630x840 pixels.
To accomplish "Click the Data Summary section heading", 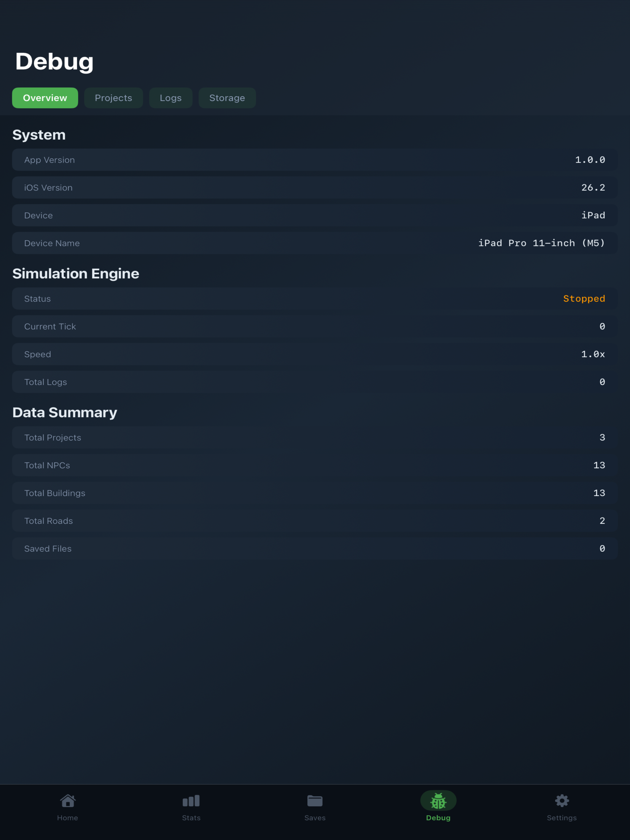I will 65,413.
